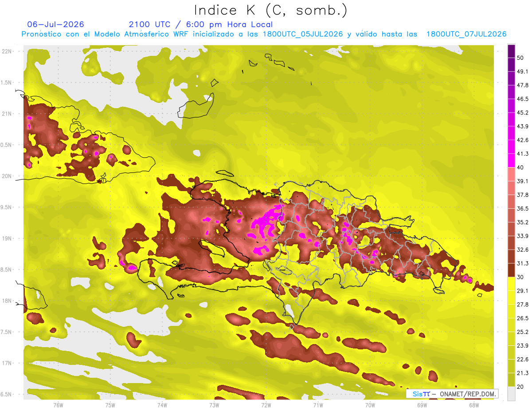Click the '33.9' legend value
The image size is (532, 411).
tap(523, 236)
